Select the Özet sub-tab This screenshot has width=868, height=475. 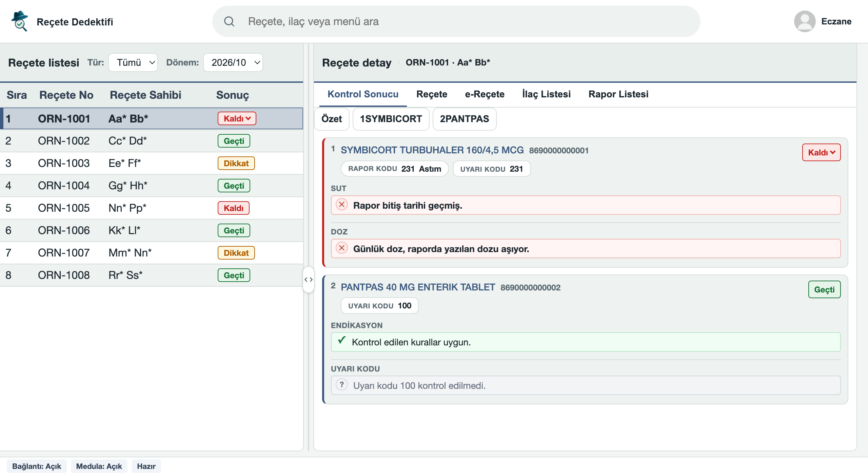tap(332, 119)
